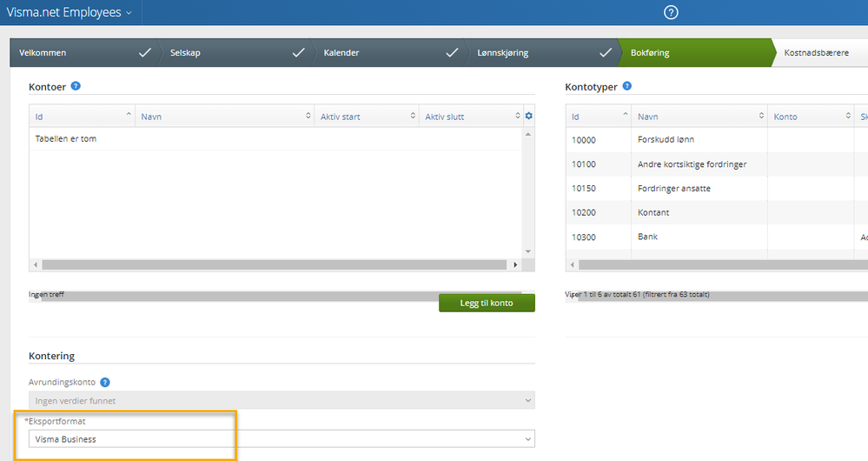Click the Kontoer vertical scrollbar down arrow

tap(528, 251)
